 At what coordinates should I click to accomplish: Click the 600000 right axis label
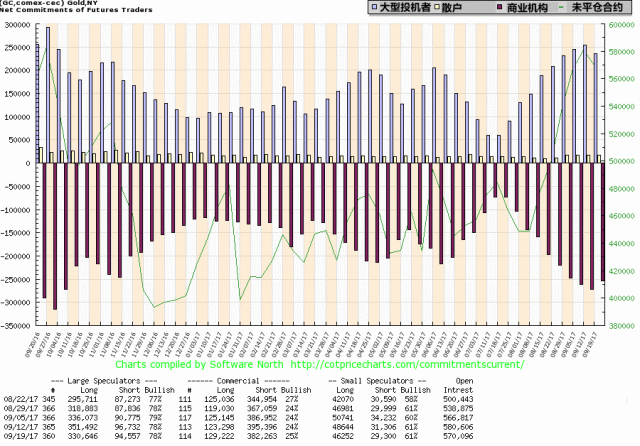[622, 25]
